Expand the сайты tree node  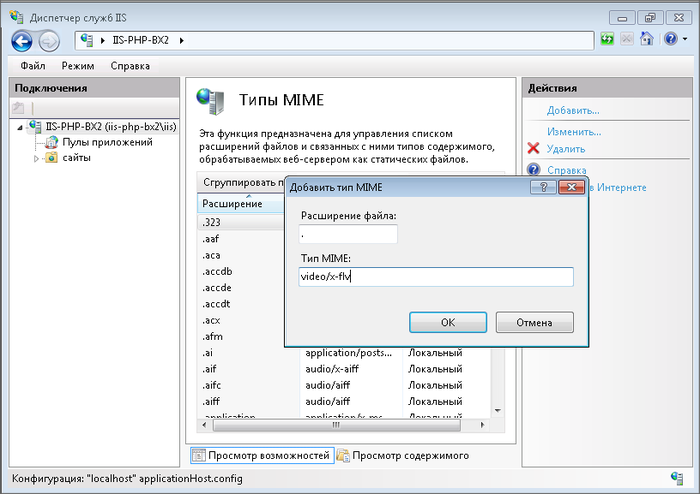coord(36,158)
